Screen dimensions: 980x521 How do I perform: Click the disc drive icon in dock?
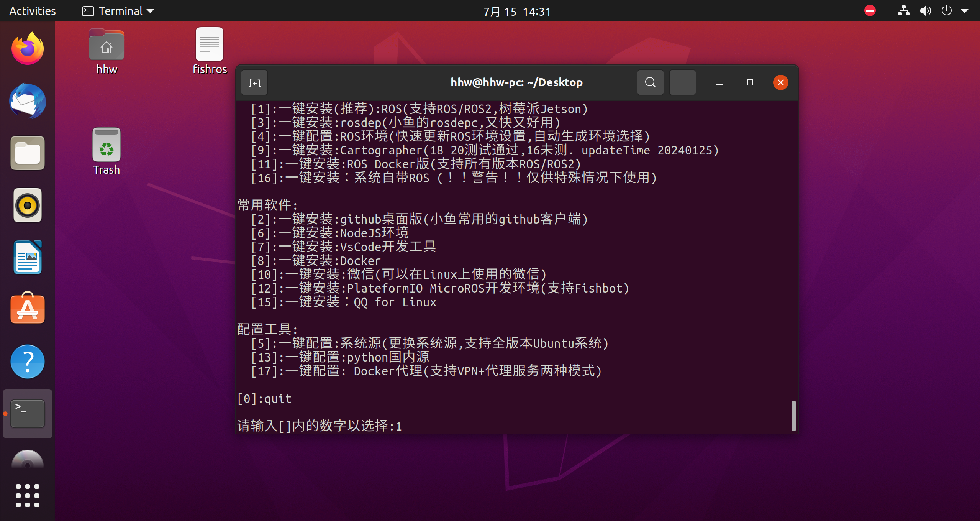[x=28, y=460]
